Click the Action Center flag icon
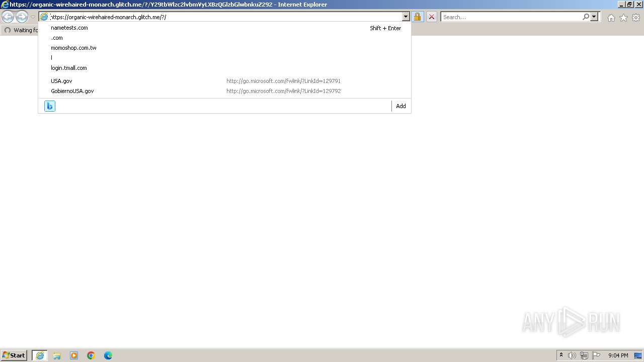The image size is (644, 362). point(596,355)
